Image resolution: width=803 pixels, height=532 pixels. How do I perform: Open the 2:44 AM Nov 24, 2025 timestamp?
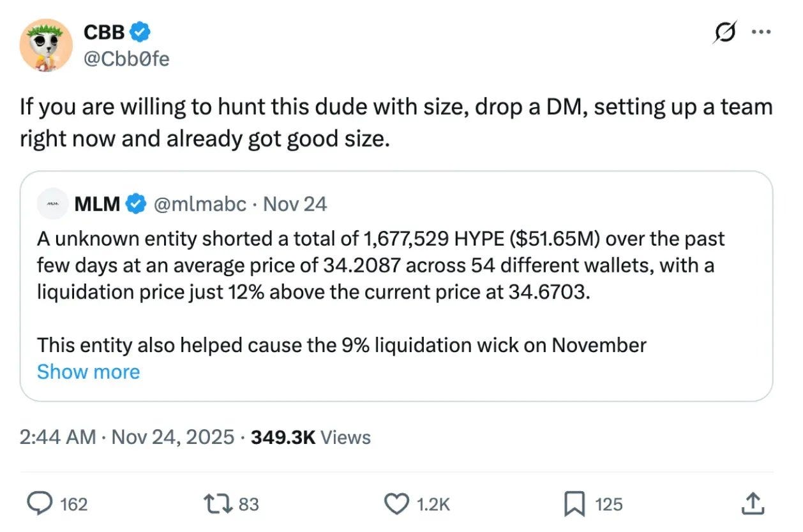(x=127, y=437)
